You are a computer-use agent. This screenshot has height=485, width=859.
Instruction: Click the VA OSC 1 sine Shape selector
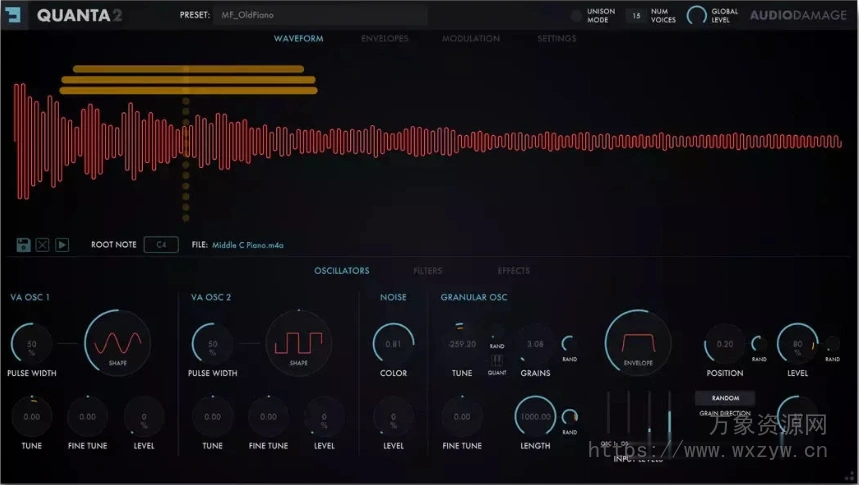pos(117,343)
